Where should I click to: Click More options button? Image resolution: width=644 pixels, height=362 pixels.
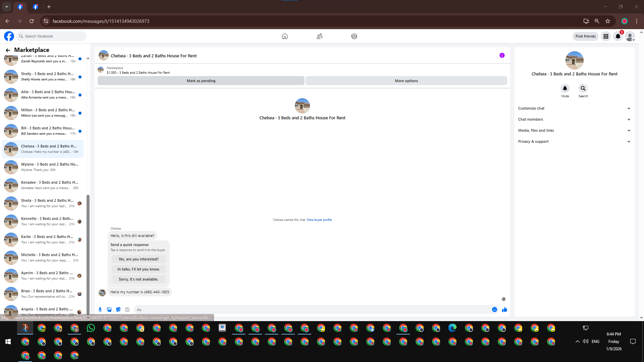coord(406,81)
